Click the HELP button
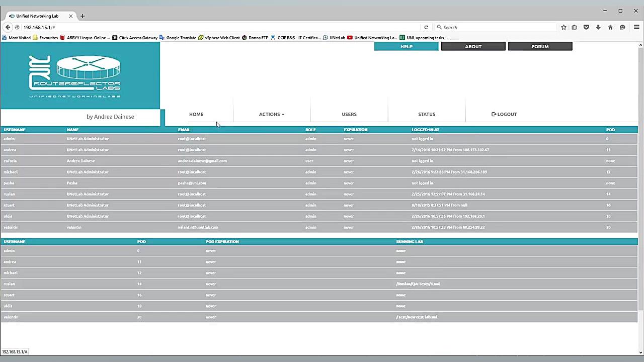644x362 pixels. click(406, 46)
